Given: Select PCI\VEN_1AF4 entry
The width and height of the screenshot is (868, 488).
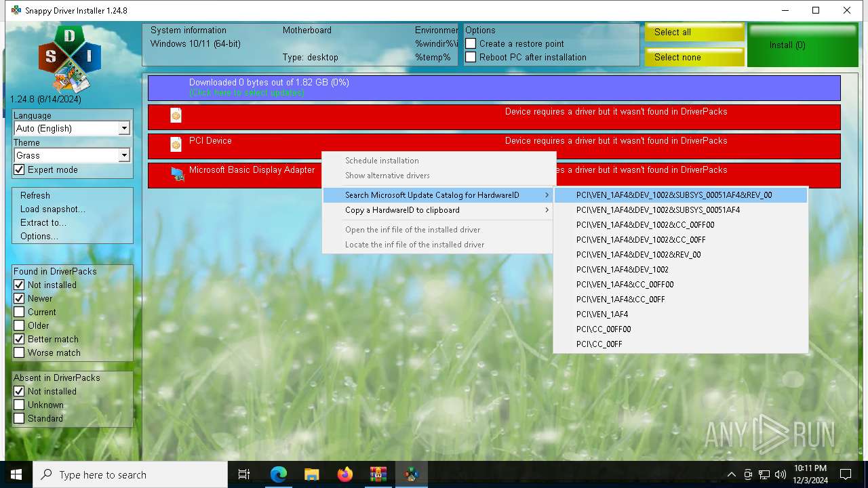Looking at the screenshot, I should click(x=681, y=314).
